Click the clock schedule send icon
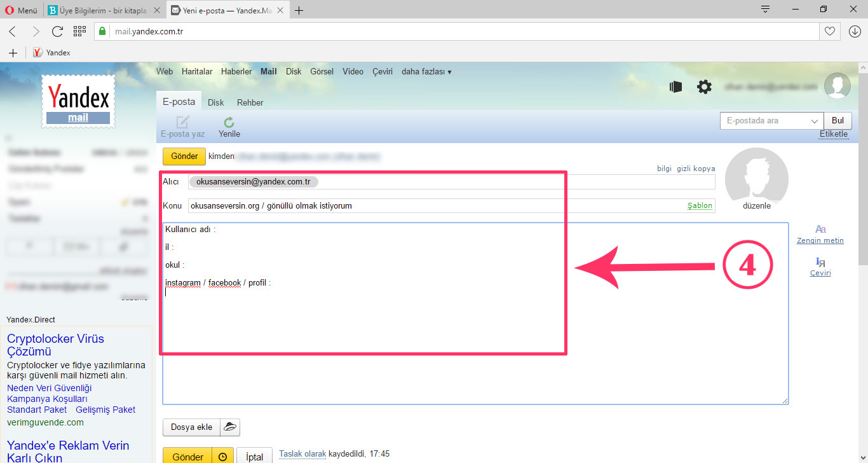Screen dimensions: 868x463 tap(222, 457)
